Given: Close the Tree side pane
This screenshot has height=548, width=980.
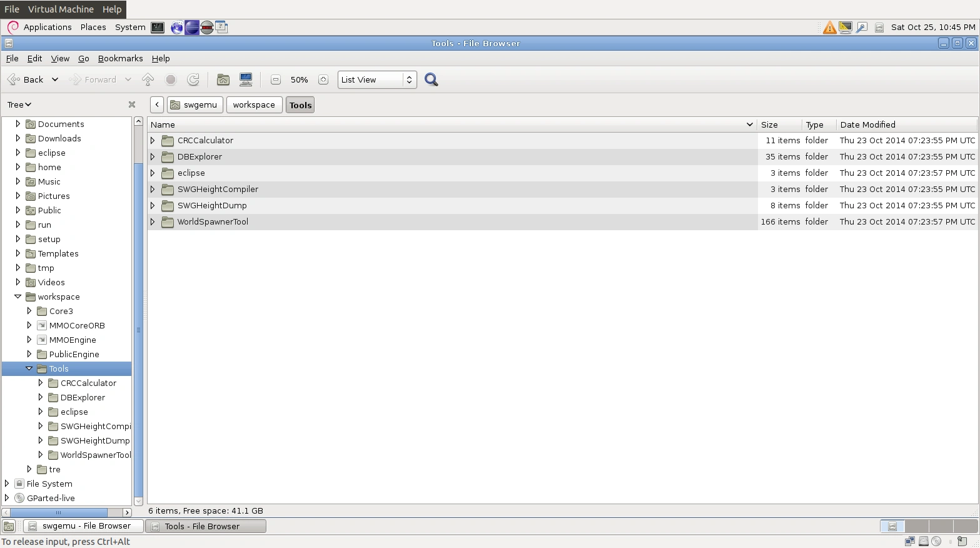Looking at the screenshot, I should click(x=132, y=104).
